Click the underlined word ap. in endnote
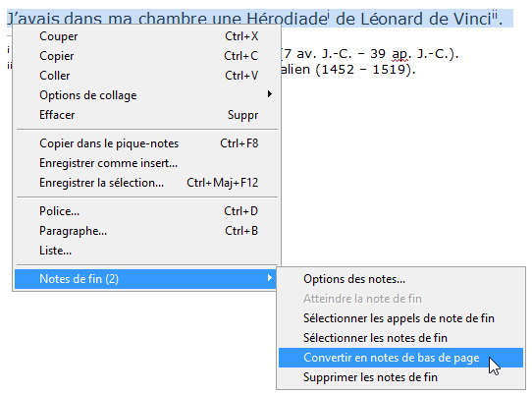 (400, 54)
